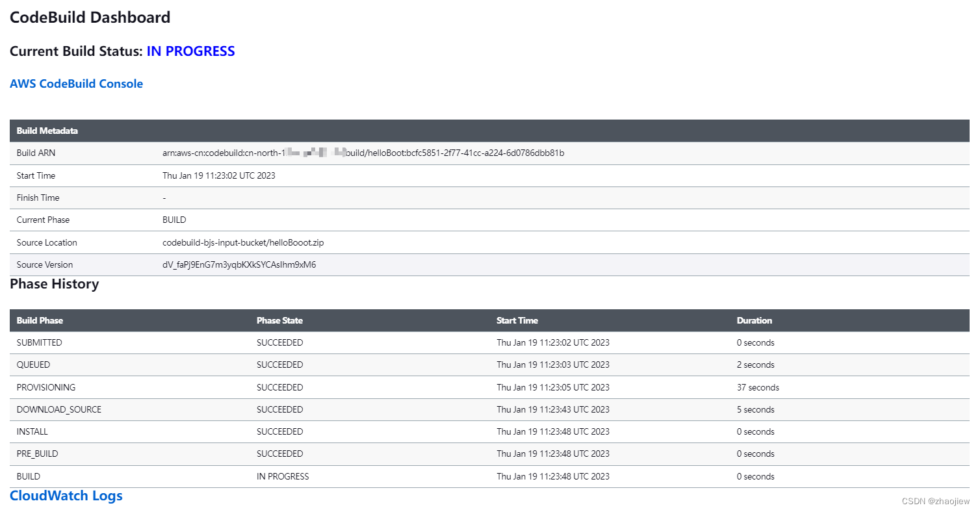Viewport: 980px width, 512px height.
Task: Click the SUBMITTED row start time 11:23:02
Action: pos(553,342)
